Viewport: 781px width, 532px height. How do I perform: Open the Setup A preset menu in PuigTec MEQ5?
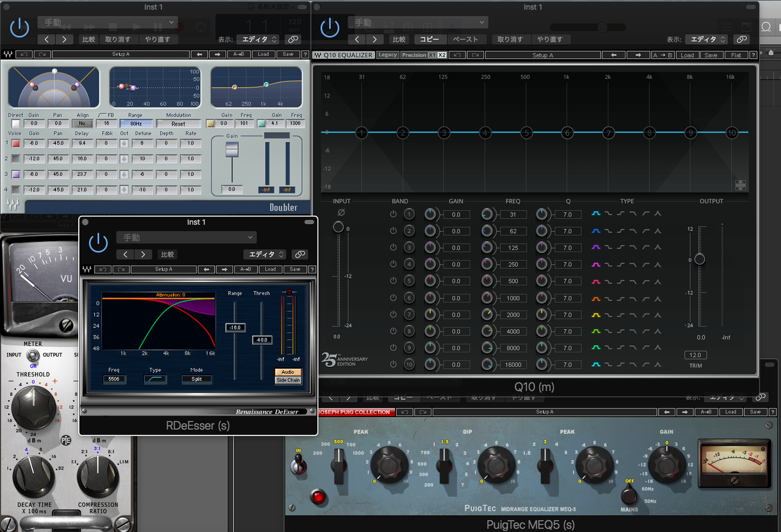(545, 412)
